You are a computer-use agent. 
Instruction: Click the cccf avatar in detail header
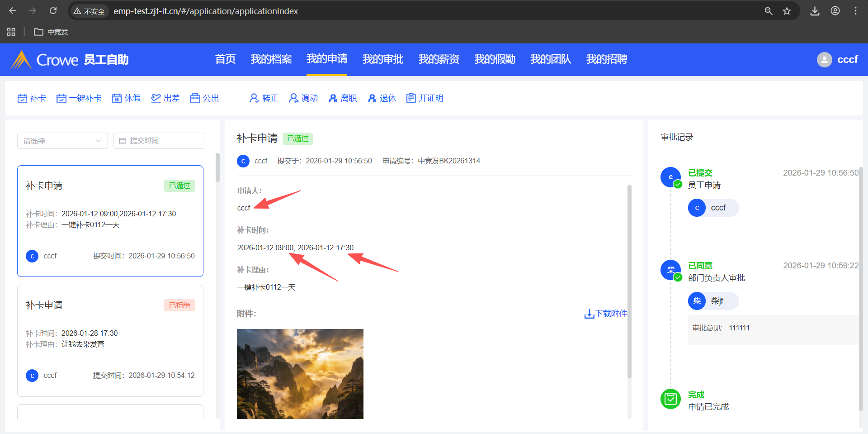point(243,161)
